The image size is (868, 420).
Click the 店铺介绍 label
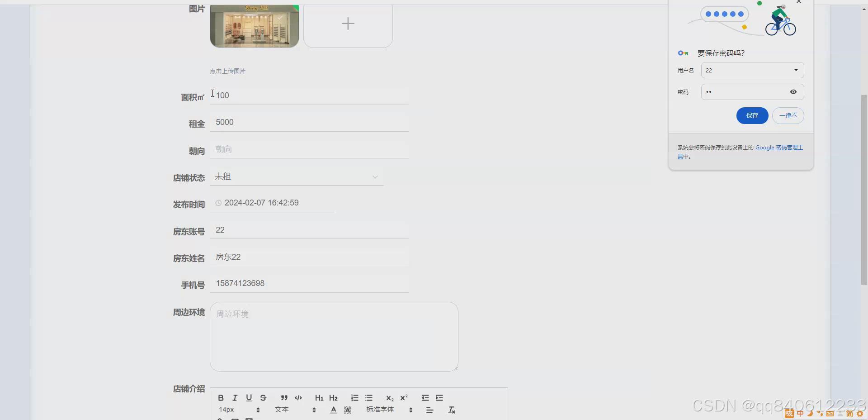coord(189,389)
